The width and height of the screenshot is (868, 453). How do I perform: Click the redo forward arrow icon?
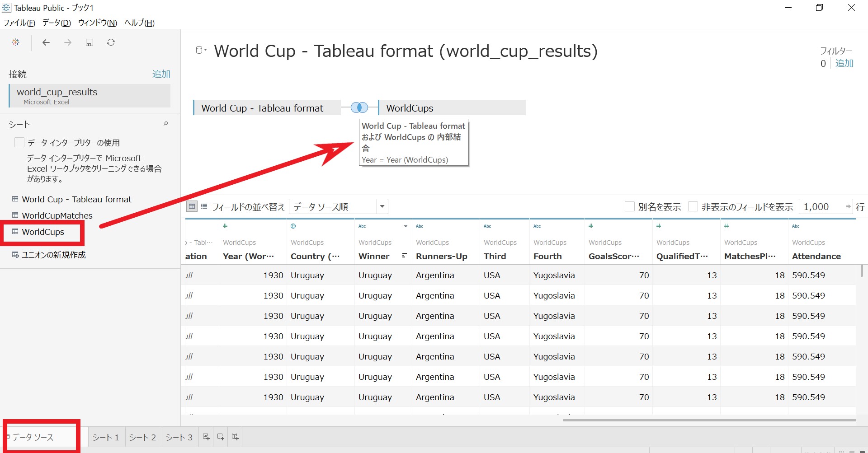tap(67, 42)
